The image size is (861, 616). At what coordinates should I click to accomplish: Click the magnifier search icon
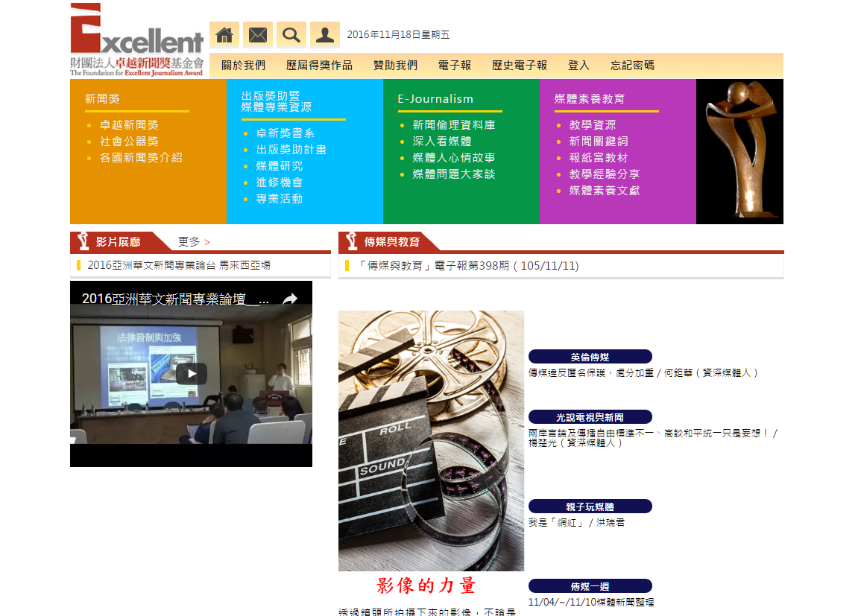point(291,35)
